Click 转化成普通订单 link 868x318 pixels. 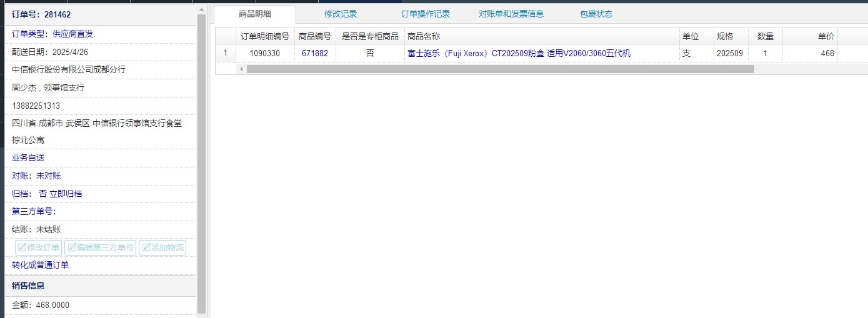point(41,265)
